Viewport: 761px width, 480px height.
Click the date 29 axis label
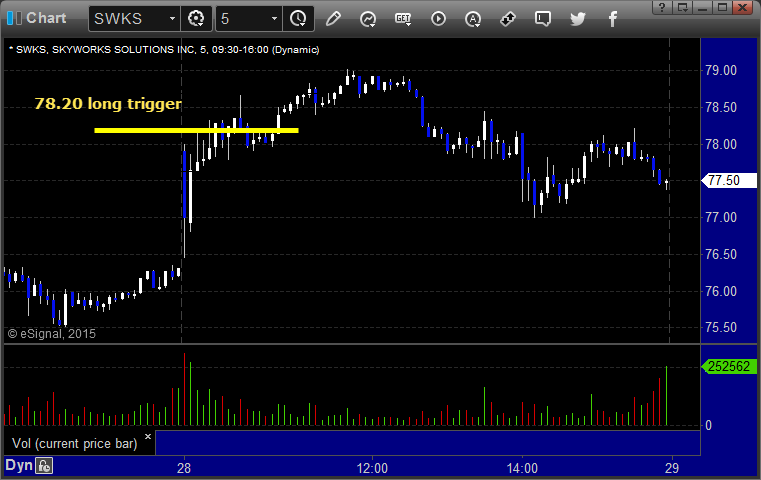672,468
